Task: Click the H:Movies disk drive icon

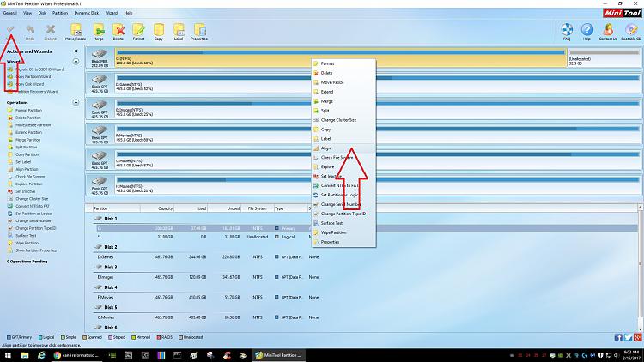Action: click(100, 181)
